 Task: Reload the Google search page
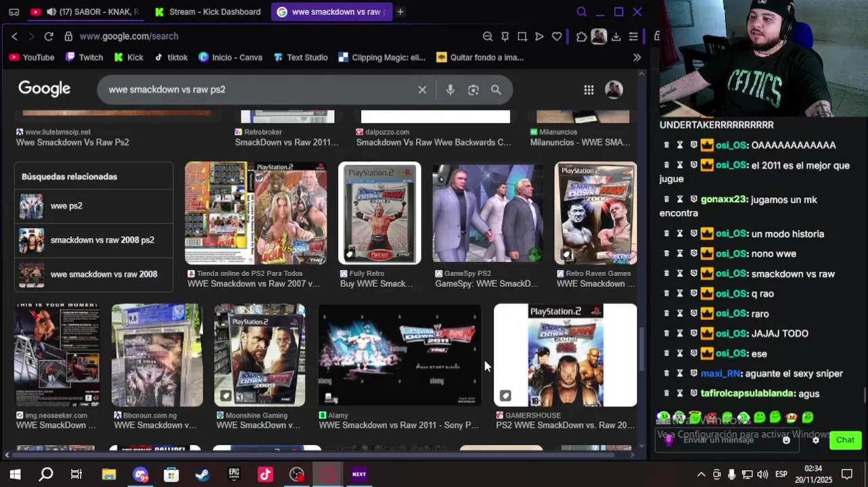(49, 37)
